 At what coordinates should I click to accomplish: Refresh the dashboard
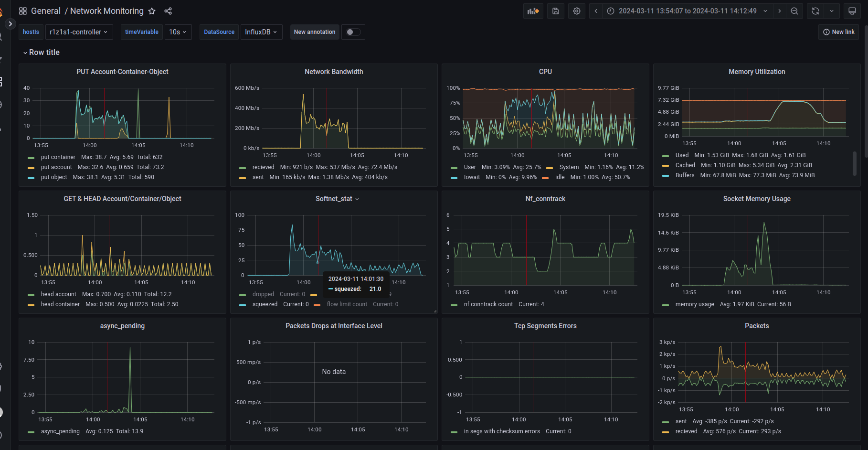click(815, 11)
